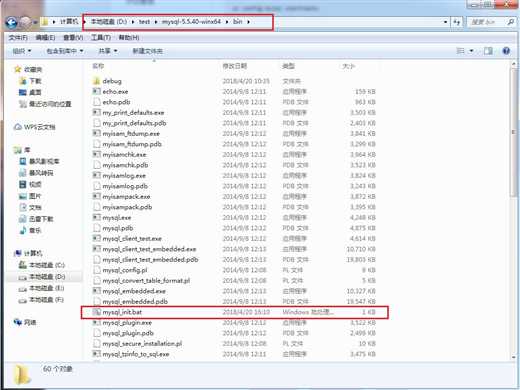
Task: Open the 编辑(E) menu
Action: 45,38
